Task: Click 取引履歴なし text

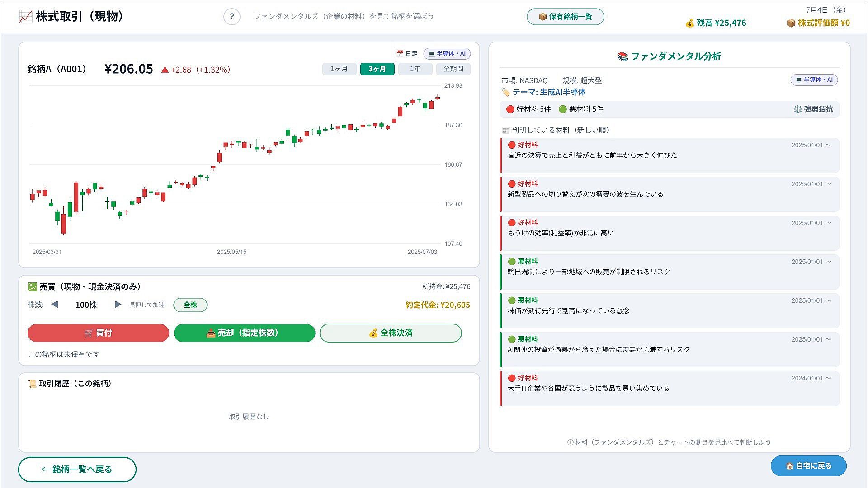Action: pos(249,417)
